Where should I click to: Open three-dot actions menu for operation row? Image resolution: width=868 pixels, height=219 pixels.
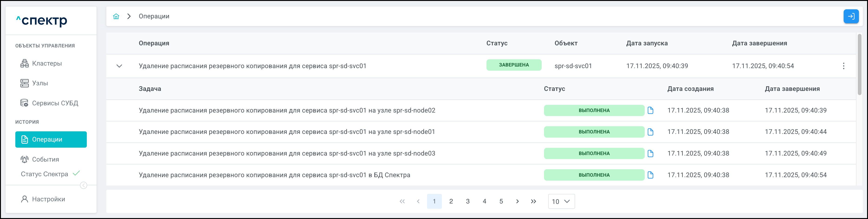843,66
